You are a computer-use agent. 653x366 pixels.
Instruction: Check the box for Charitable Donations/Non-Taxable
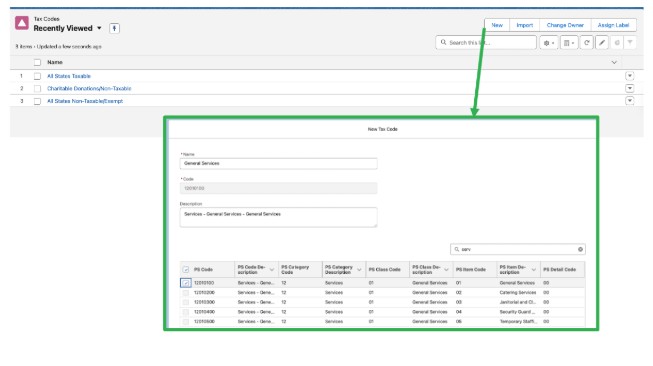pos(37,89)
